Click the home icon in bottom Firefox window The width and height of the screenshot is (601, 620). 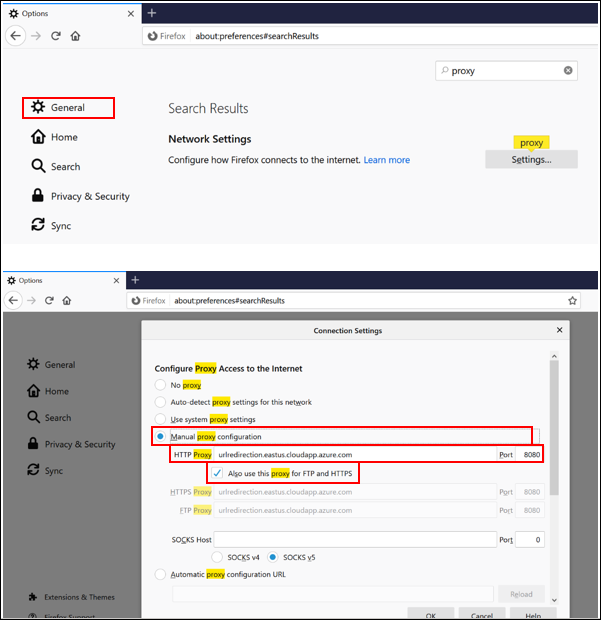(66, 301)
